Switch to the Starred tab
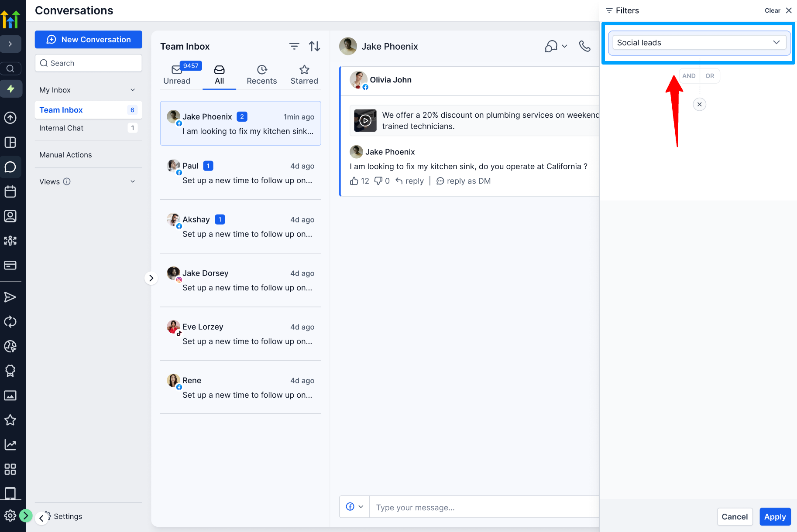 (x=304, y=75)
